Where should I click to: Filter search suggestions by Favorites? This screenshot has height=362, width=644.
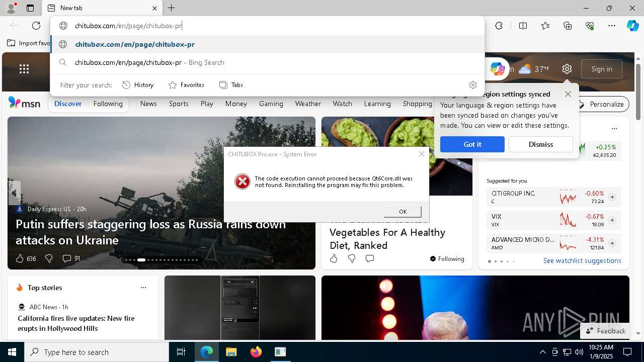[x=186, y=85]
